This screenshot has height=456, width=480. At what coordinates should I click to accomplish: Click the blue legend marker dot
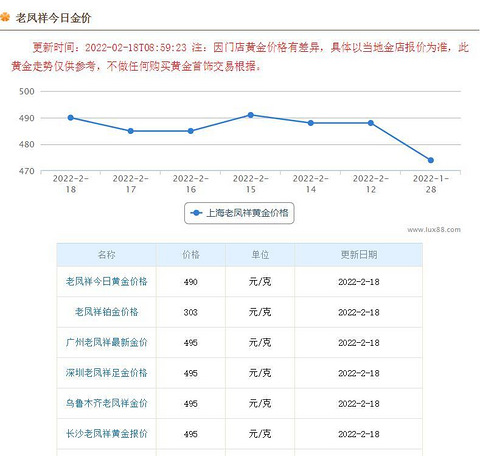[196, 213]
